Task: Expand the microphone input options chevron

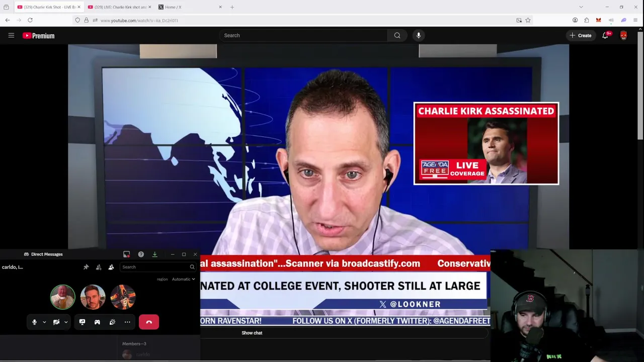Action: pos(44,322)
